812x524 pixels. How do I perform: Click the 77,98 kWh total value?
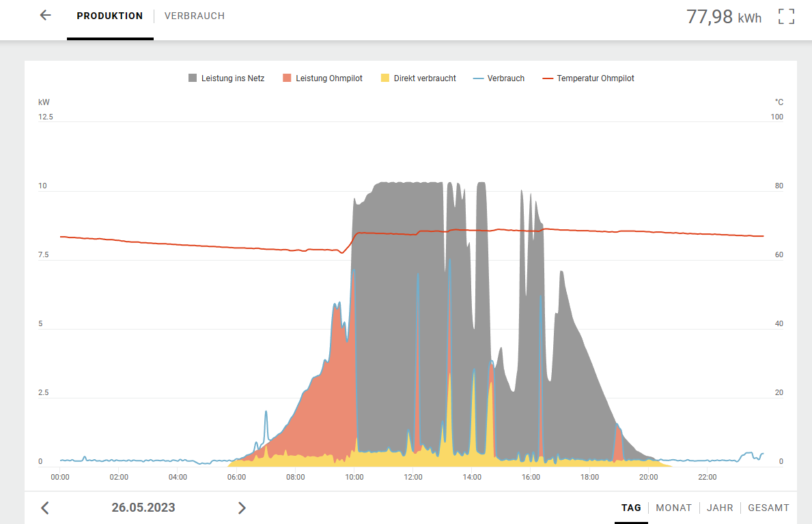724,16
